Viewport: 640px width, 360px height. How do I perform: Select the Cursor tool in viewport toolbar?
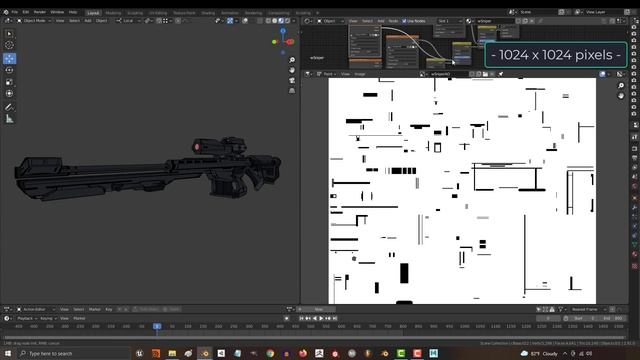click(x=9, y=45)
